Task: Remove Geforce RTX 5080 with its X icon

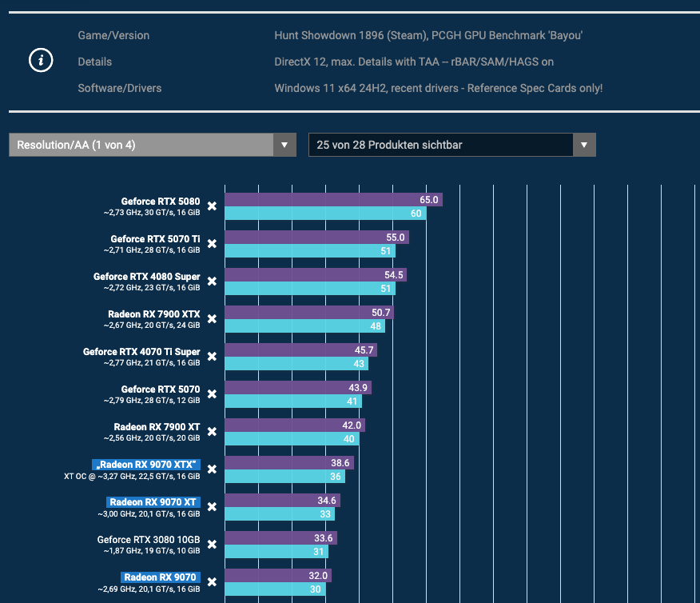Action: tap(212, 206)
